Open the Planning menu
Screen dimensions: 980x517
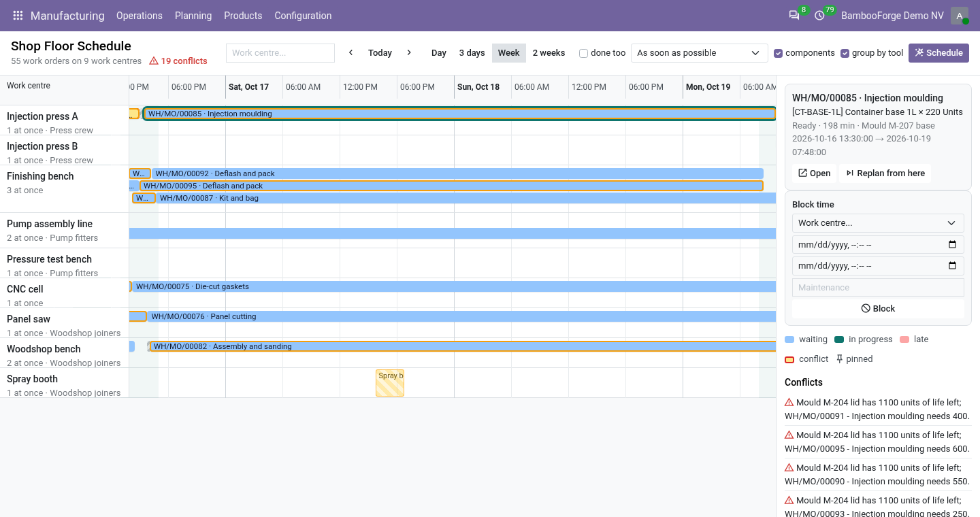coord(193,16)
